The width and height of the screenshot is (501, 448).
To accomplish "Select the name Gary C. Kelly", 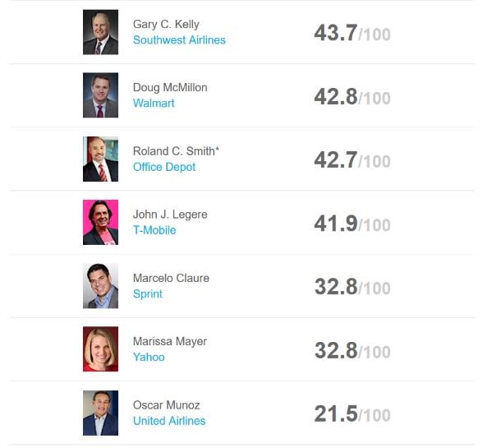I will click(x=166, y=25).
